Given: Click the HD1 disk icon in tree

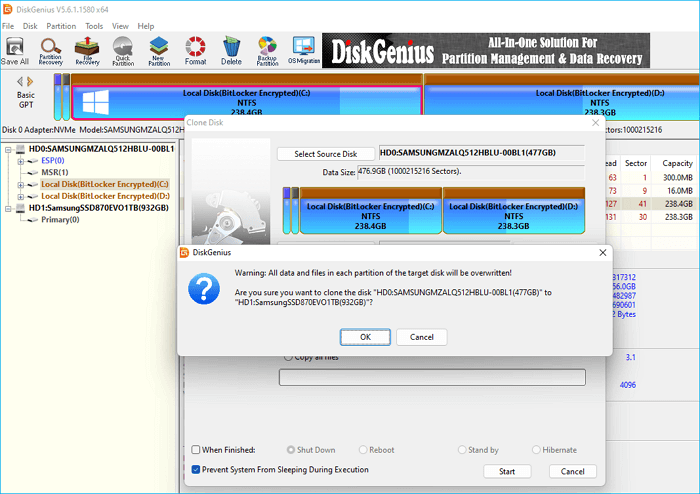Looking at the screenshot, I should [20, 208].
